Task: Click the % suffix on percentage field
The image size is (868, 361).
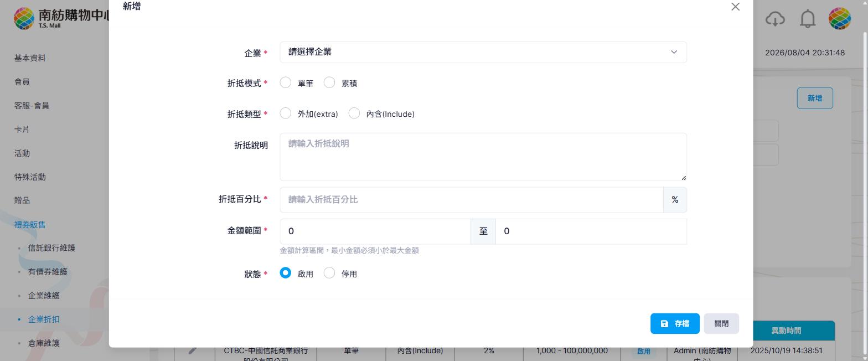Action: pos(675,199)
